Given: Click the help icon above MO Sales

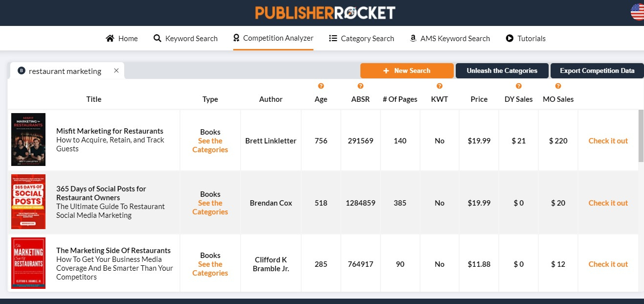Looking at the screenshot, I should (558, 86).
